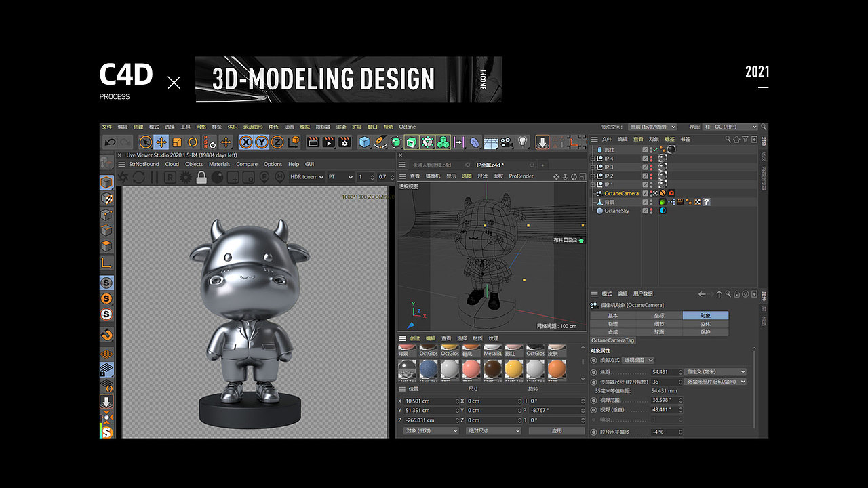Click the PSR reset icon
868x488 pixels.
(210, 142)
